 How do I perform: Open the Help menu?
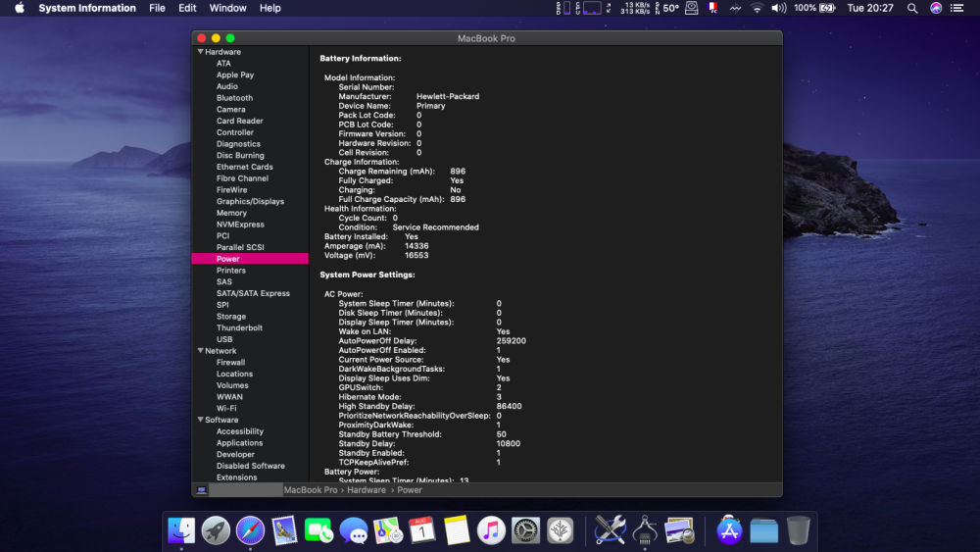tap(270, 8)
